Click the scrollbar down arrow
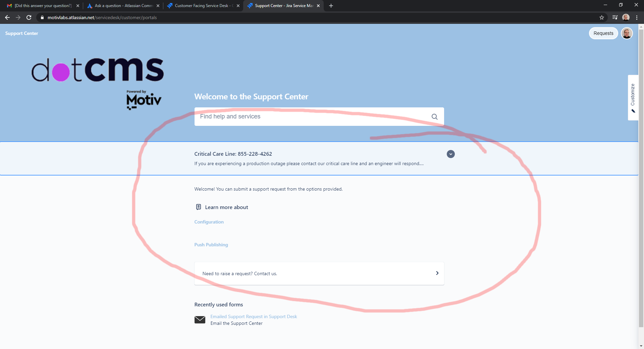 pos(641,346)
